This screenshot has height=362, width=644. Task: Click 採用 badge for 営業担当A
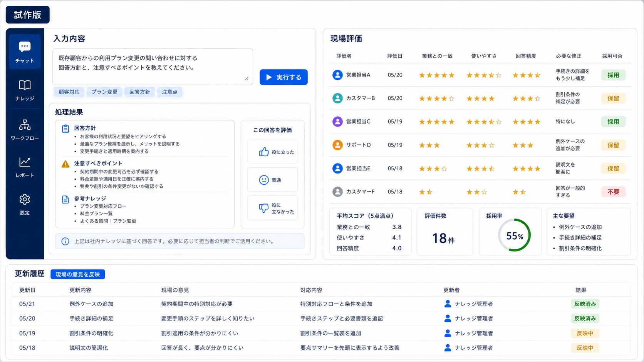coord(613,75)
